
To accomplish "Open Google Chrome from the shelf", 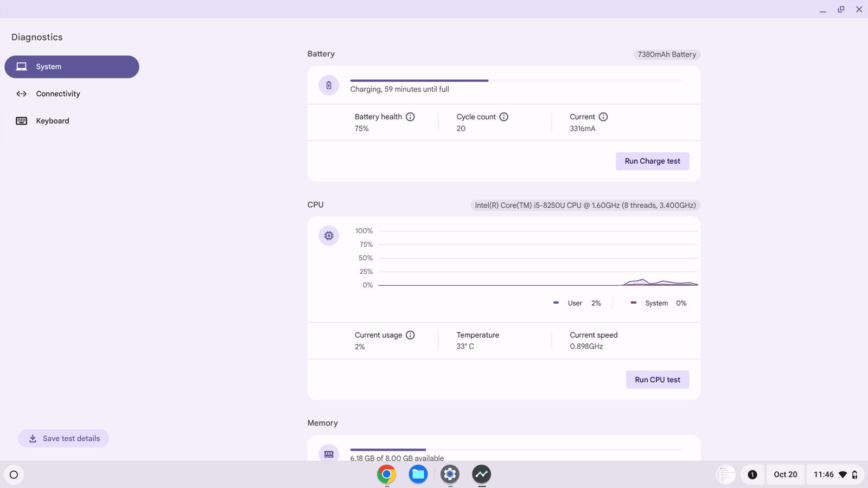I will (386, 474).
